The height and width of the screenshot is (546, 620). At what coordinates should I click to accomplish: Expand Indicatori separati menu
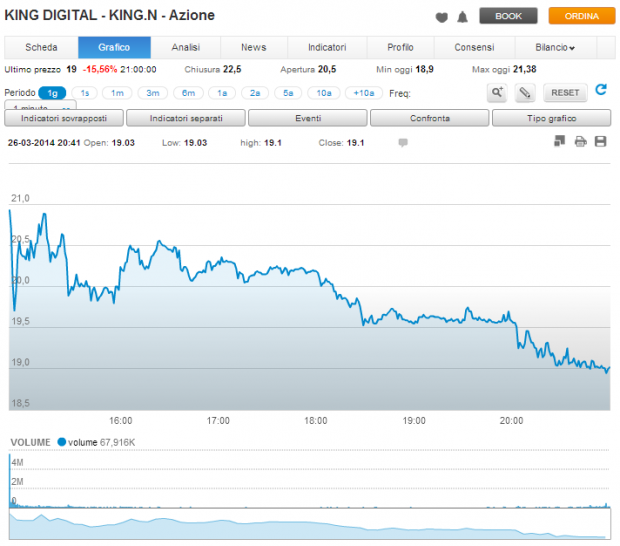click(x=186, y=118)
